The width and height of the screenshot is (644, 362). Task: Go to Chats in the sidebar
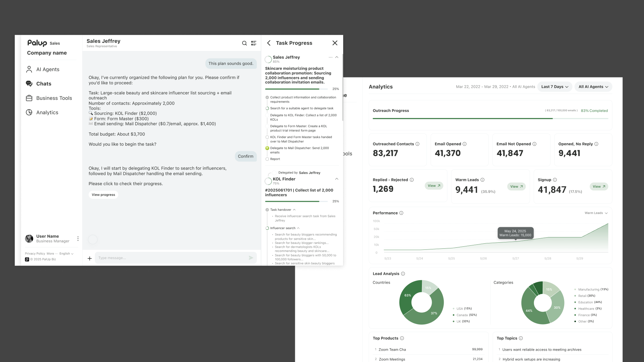tap(39, 84)
